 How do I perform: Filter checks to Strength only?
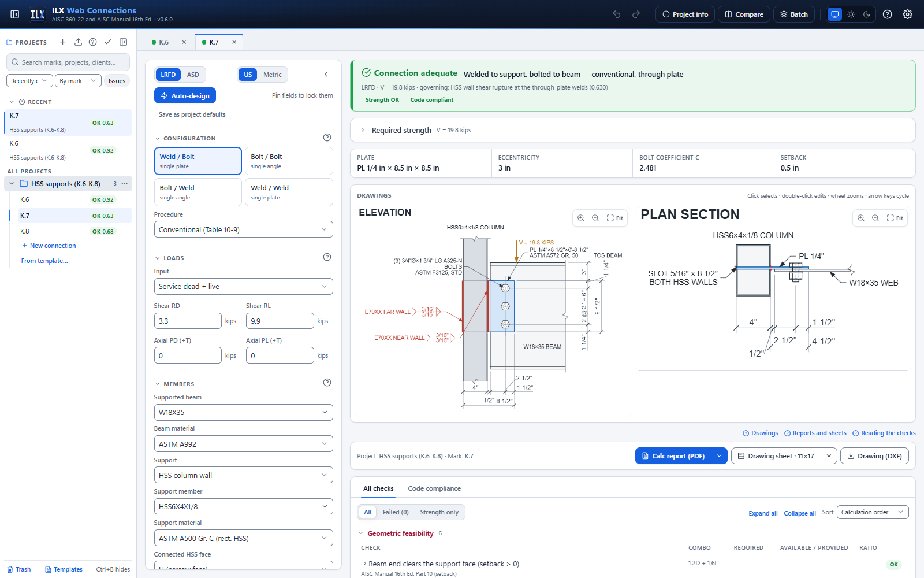coord(439,512)
